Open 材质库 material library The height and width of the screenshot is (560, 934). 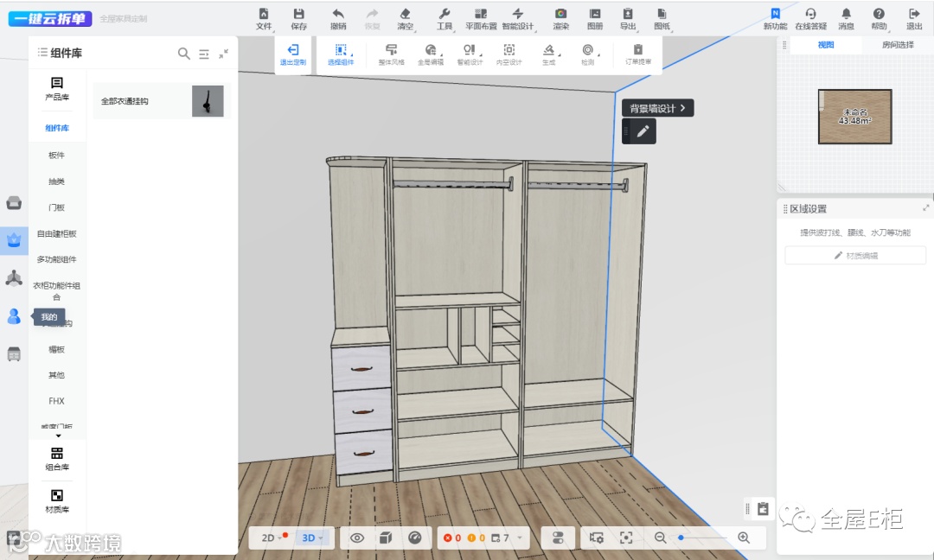coord(56,501)
